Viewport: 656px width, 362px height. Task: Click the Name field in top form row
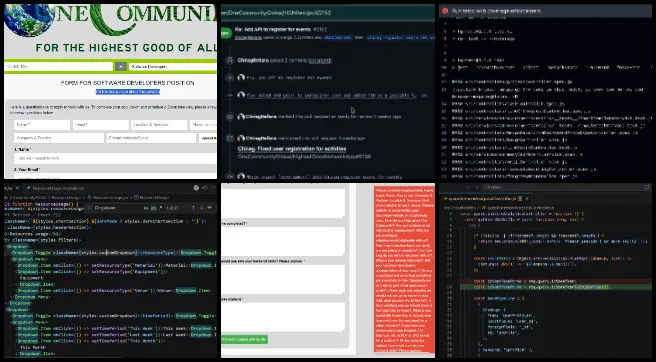point(42,125)
